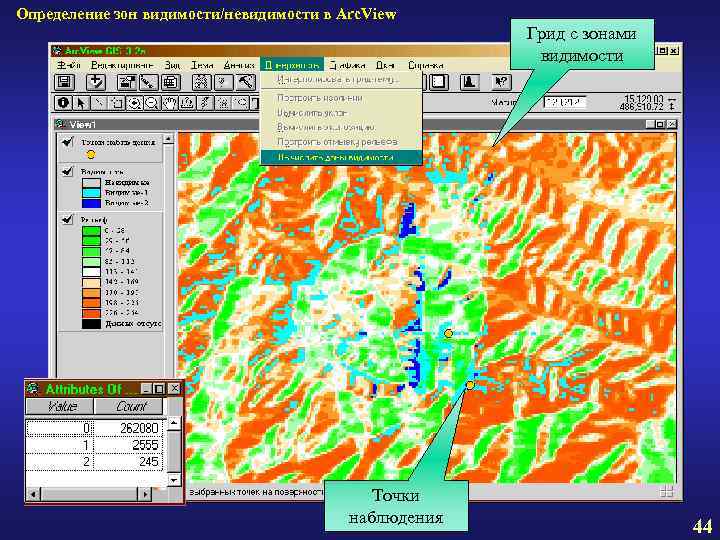Toggle visibility of the observation points theme
This screenshot has width=720, height=540.
click(68, 142)
